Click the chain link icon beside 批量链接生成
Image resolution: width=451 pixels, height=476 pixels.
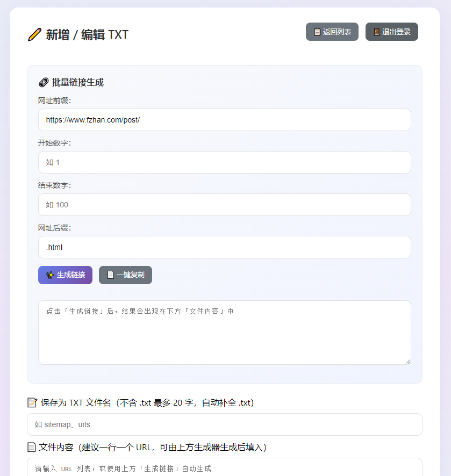pyautogui.click(x=44, y=82)
